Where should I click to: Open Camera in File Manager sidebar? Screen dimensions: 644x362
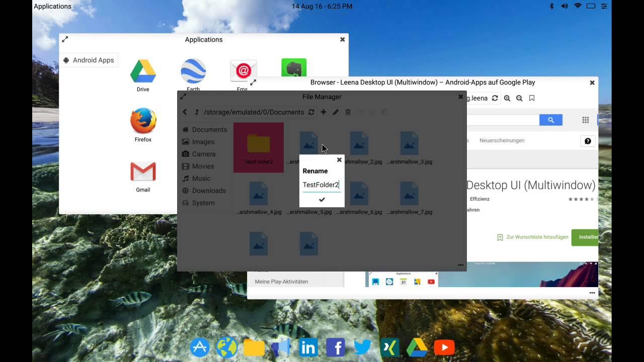199,154
